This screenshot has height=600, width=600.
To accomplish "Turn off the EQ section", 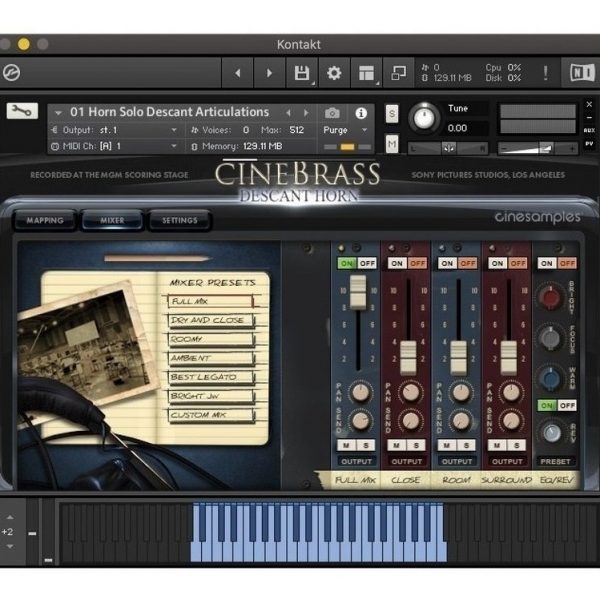I will tap(567, 263).
